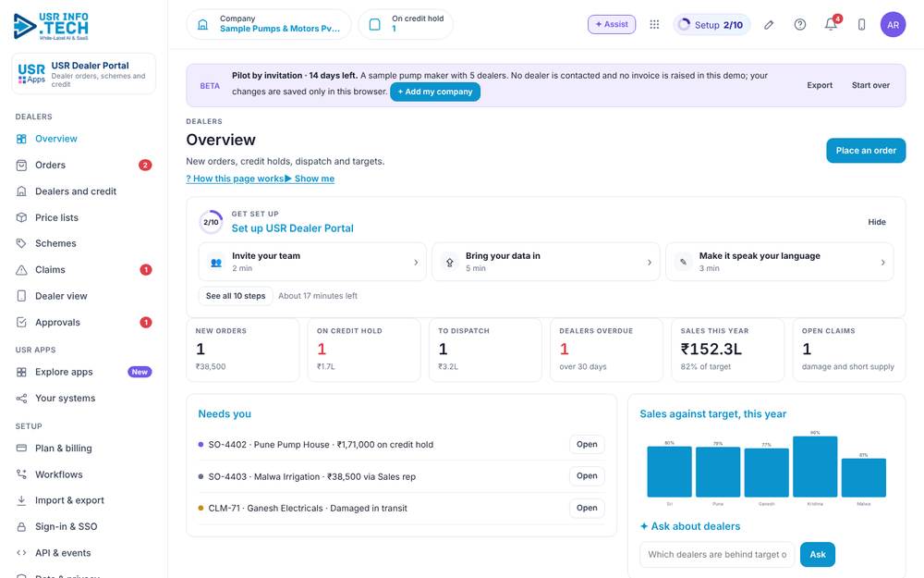Open the How this page works link
Screen dimensions: 924x578
pyautogui.click(x=235, y=178)
